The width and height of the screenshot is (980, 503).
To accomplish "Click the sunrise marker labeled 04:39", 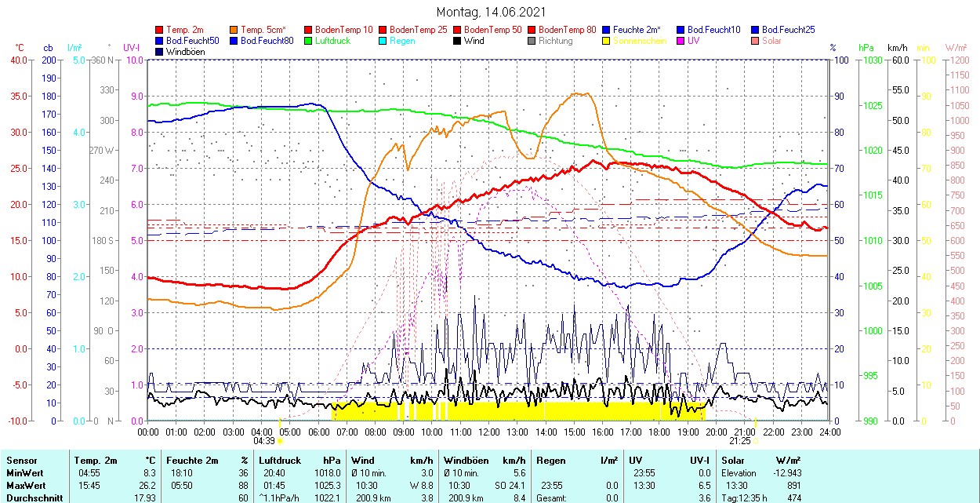I will point(280,440).
